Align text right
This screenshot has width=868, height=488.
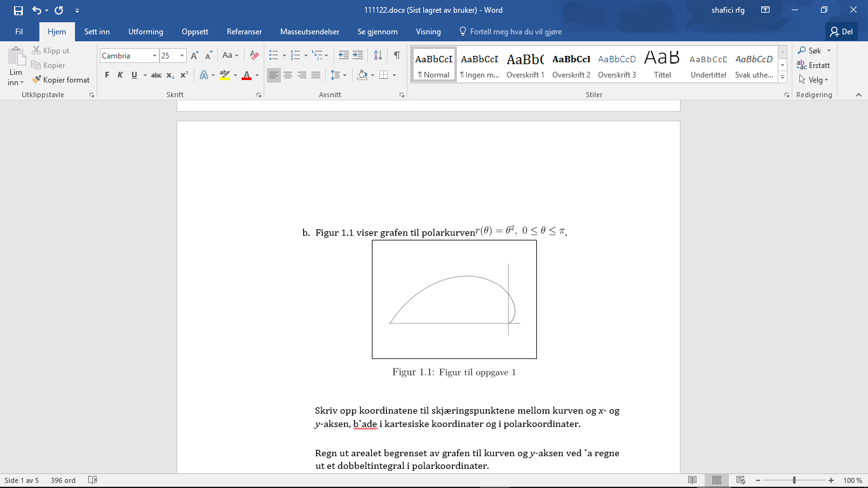coord(302,75)
